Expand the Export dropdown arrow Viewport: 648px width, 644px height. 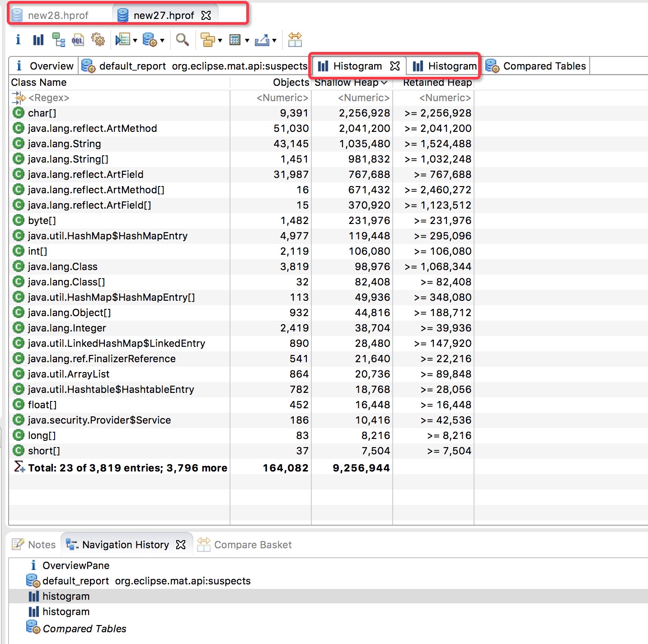pos(274,41)
